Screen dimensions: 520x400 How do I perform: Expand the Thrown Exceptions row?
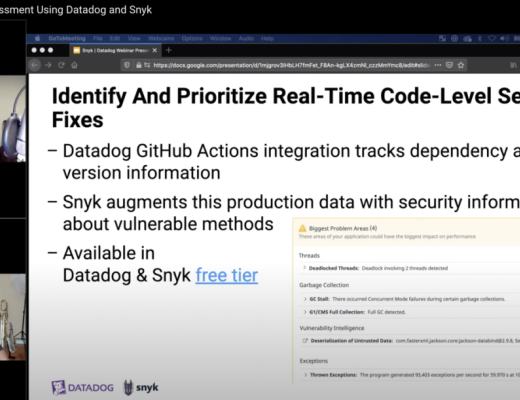(305, 375)
